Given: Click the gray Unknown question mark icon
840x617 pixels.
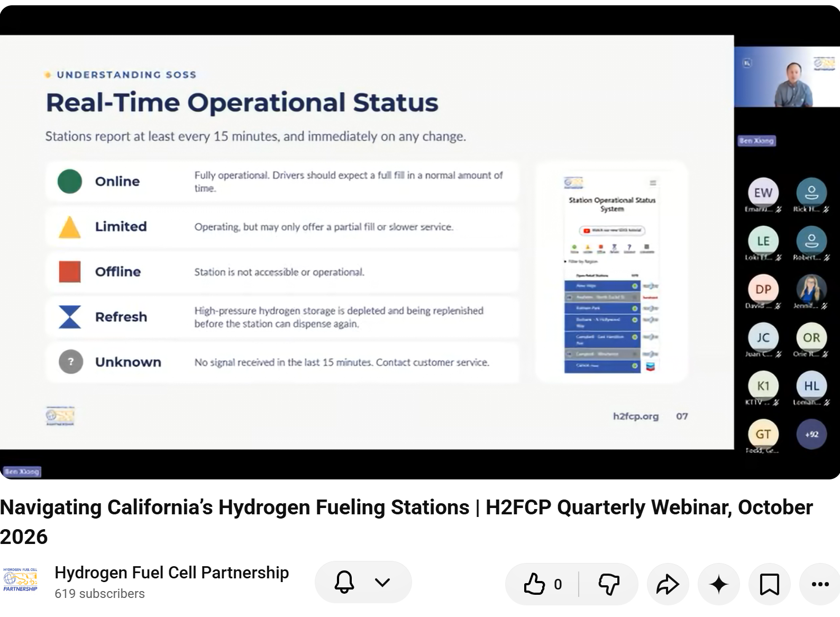Looking at the screenshot, I should tap(71, 362).
